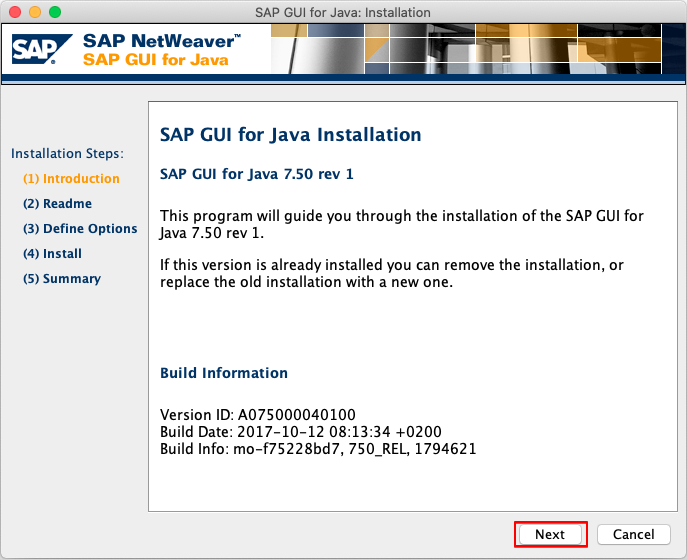The height and width of the screenshot is (559, 687).
Task: Cancel the SAP GUI installation
Action: click(x=634, y=534)
